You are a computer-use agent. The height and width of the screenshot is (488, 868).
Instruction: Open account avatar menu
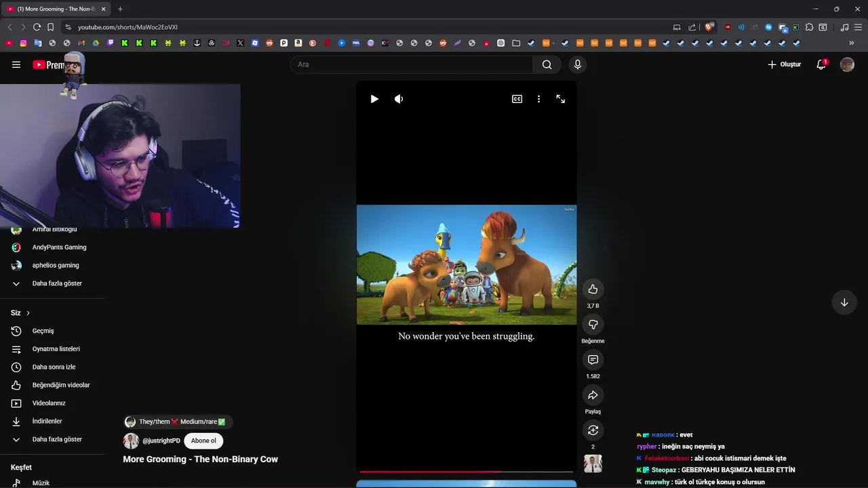coord(847,64)
